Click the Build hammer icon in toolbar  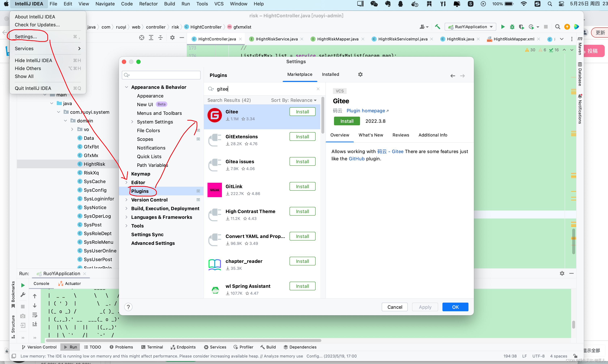pos(437,27)
